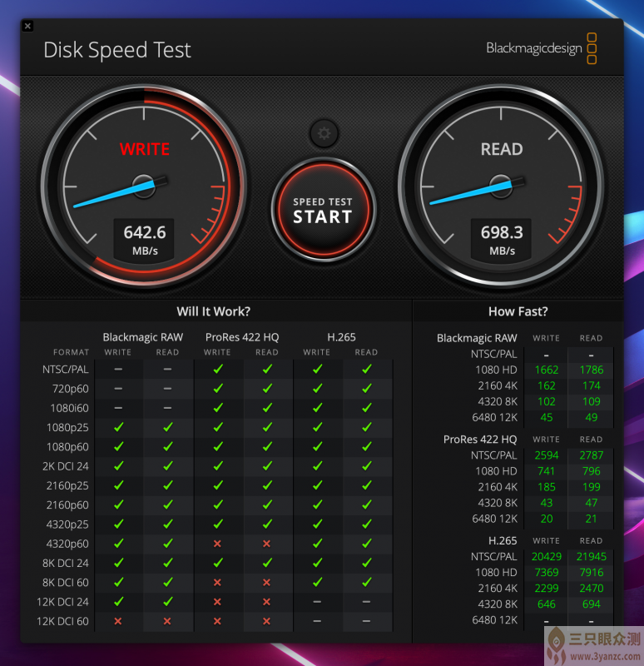Click 2K DCI 24 Blackmagic RAW read checkmark

[x=168, y=466]
